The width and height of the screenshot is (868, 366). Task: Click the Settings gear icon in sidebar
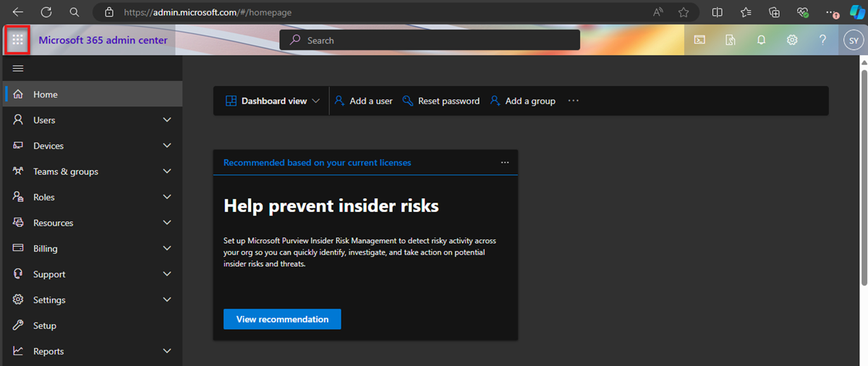[x=18, y=299]
